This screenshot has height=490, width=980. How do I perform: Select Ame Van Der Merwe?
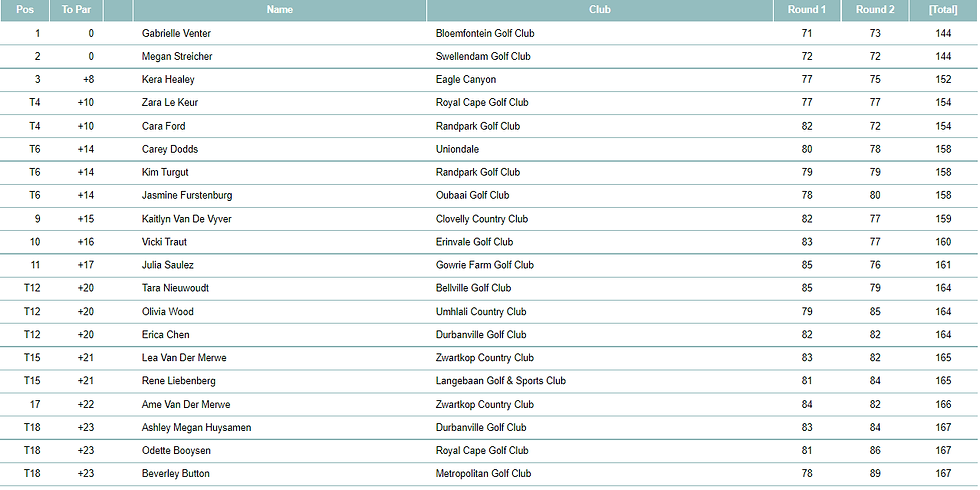(x=186, y=405)
